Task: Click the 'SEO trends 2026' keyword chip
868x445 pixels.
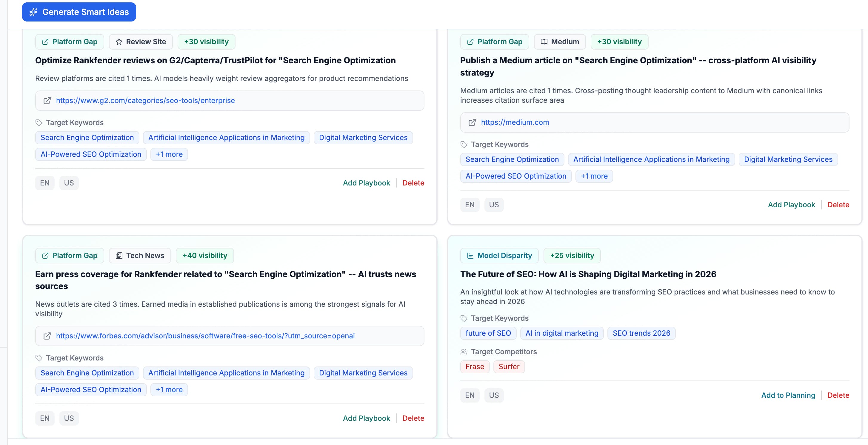Action: 641,333
